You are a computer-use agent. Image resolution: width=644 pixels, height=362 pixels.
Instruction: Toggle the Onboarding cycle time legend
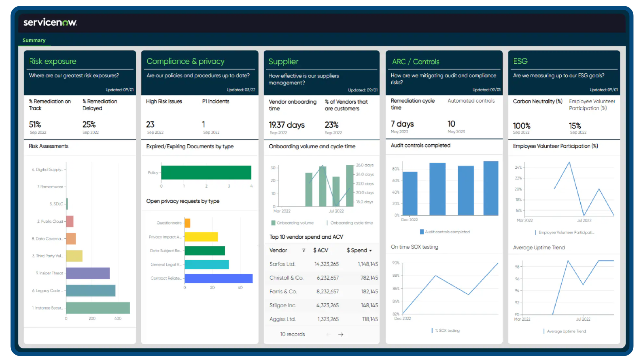tap(350, 223)
